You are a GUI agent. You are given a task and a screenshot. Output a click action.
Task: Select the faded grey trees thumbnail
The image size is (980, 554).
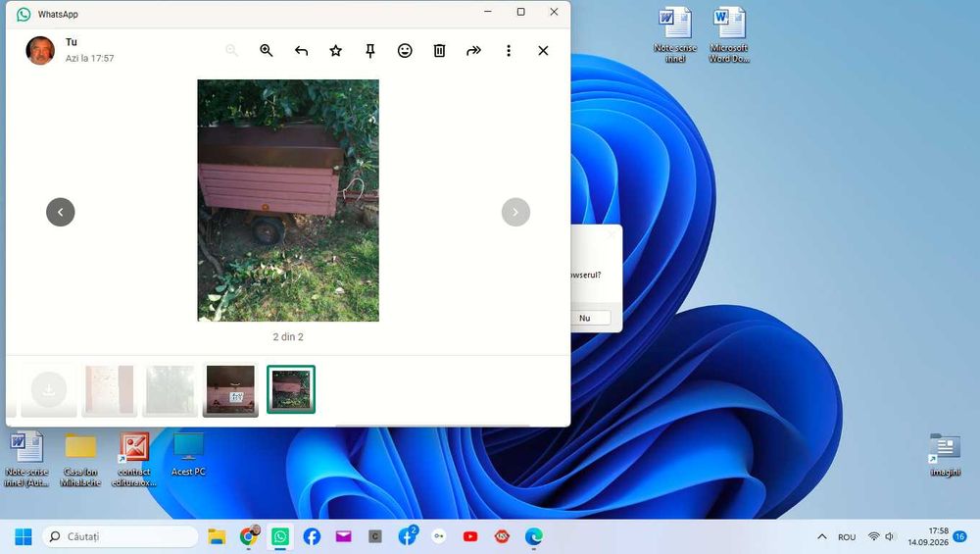pos(170,390)
